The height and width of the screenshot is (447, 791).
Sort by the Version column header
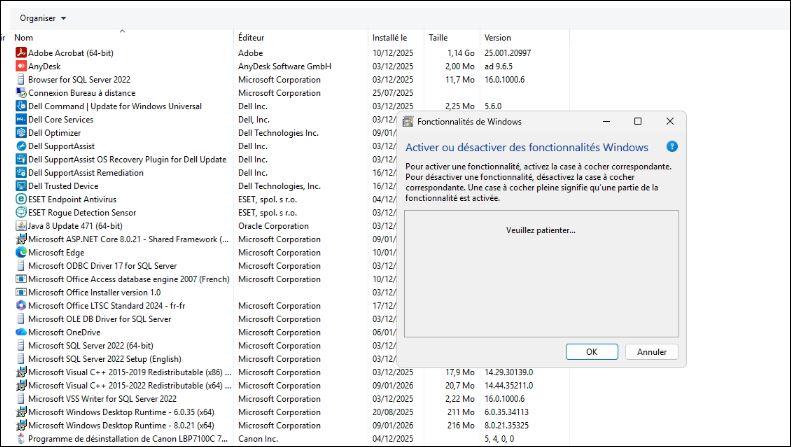point(497,38)
